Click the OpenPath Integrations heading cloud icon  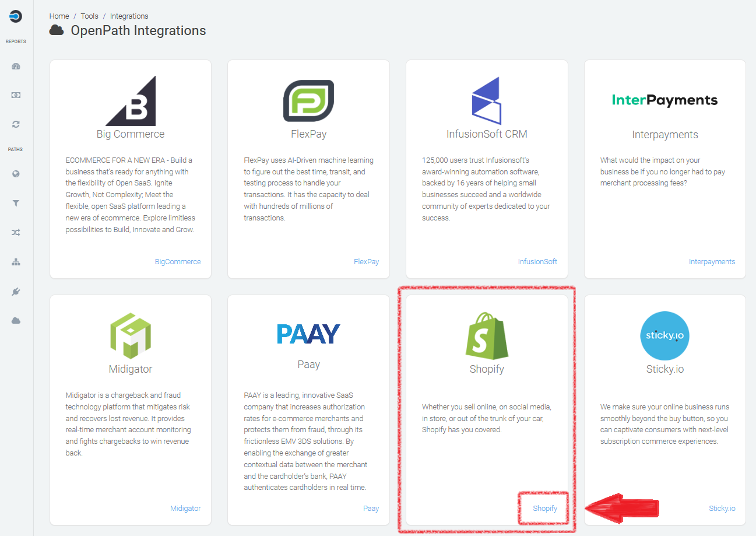coord(57,30)
